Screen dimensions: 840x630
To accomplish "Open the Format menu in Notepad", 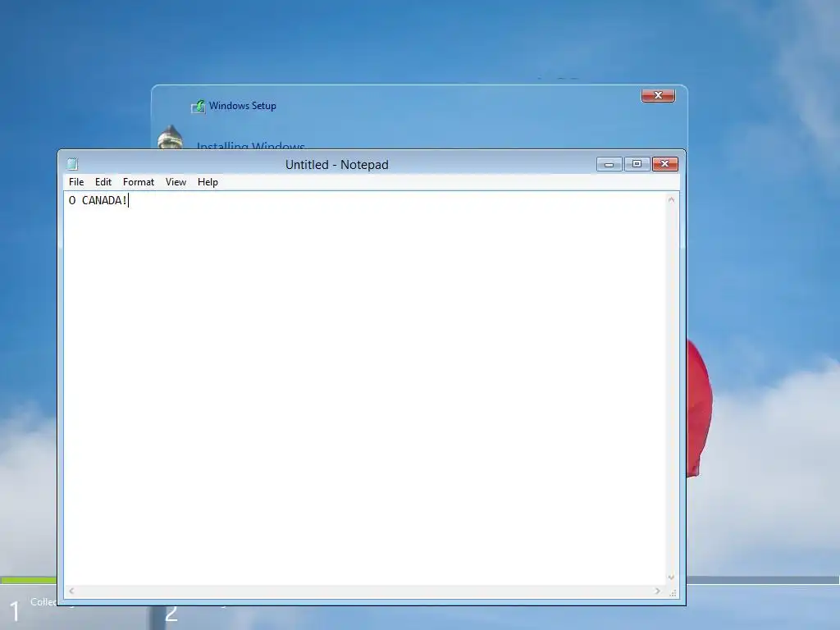I will 138,182.
